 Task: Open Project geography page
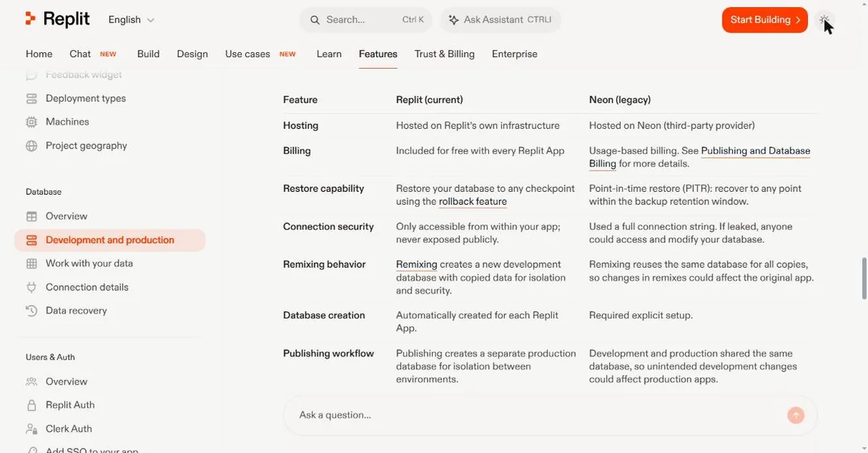click(86, 146)
